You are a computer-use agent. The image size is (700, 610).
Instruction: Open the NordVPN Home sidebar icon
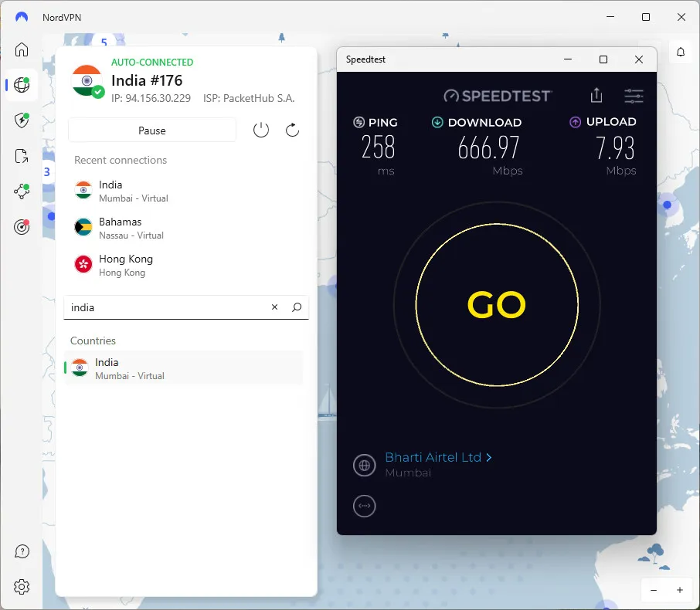pos(22,49)
